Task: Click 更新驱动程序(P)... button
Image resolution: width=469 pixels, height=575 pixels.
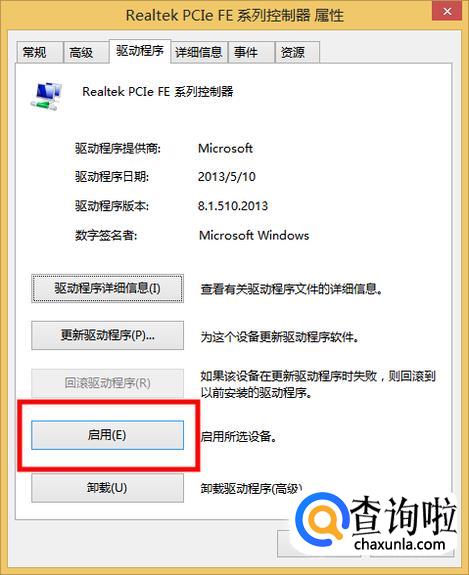Action: click(x=107, y=335)
